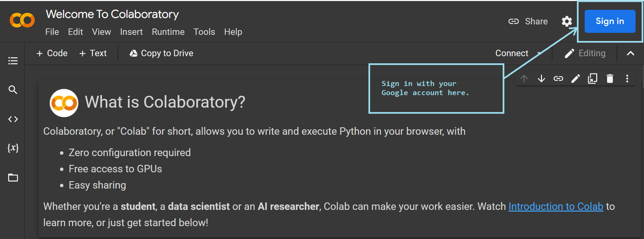Screen dimensions: 644x239
Task: Click the notebook title Welcome To Colaboratory
Action: [x=112, y=14]
